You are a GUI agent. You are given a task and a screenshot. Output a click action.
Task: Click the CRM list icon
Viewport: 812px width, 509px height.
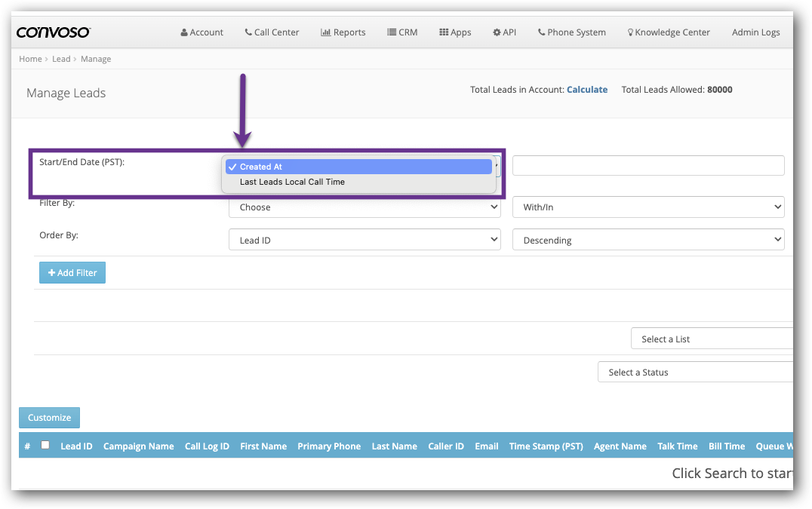pyautogui.click(x=392, y=32)
